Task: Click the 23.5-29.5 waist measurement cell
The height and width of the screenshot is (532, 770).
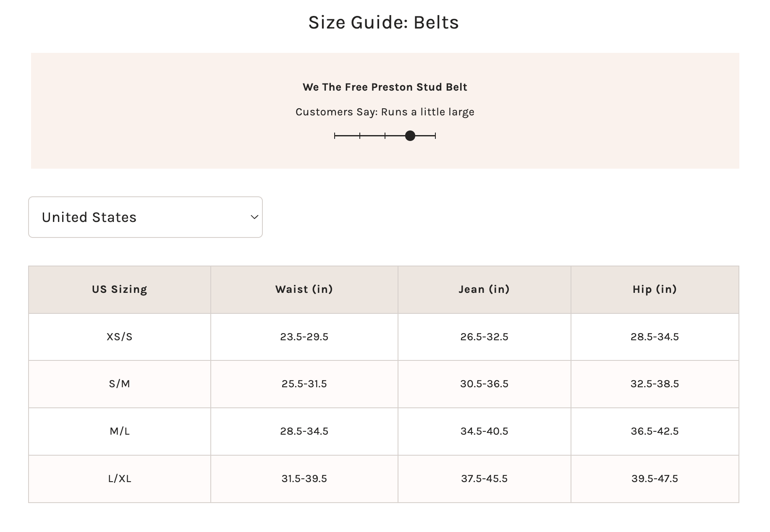Action: point(304,337)
